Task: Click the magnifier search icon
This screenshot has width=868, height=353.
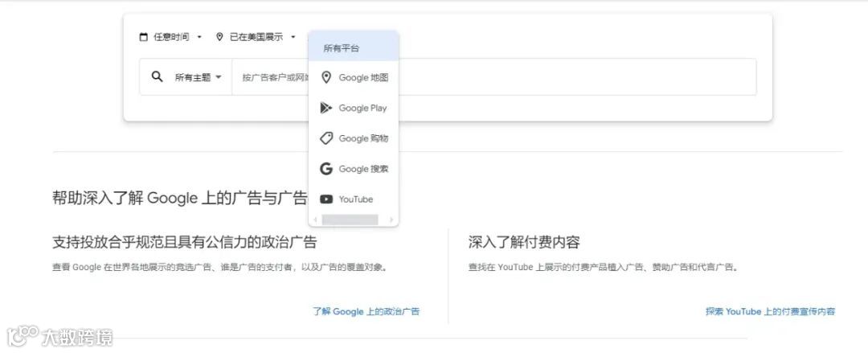Action: click(158, 77)
